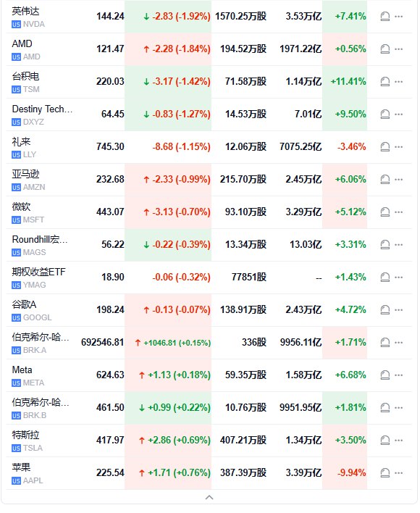This screenshot has width=420, height=513.
Task: Click TSLA volume 407.21万股
Action: pos(243,441)
